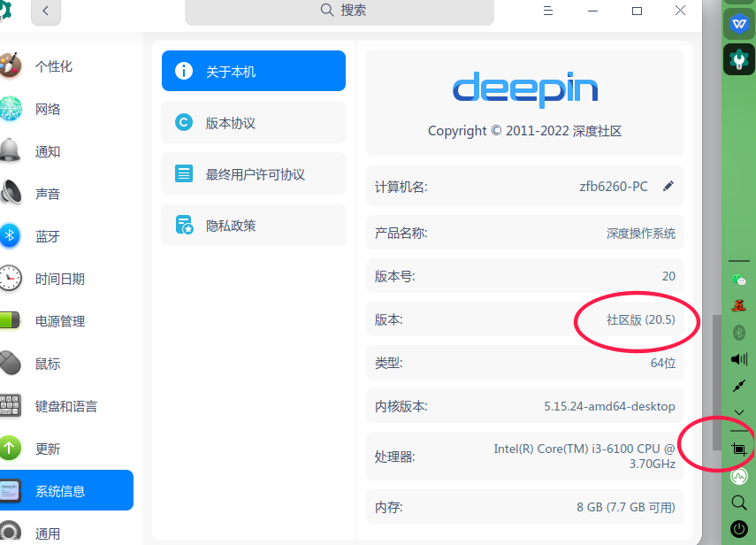Select the 关于本机 tab
This screenshot has height=545, width=756.
pyautogui.click(x=254, y=71)
